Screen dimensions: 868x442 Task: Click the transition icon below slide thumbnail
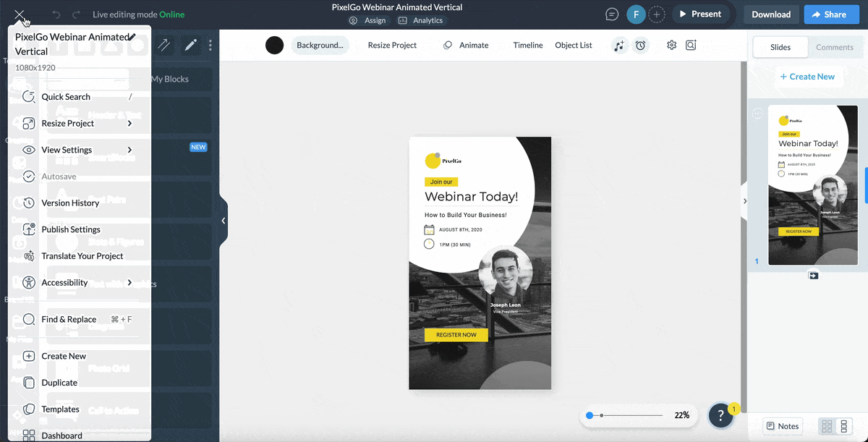click(x=813, y=276)
